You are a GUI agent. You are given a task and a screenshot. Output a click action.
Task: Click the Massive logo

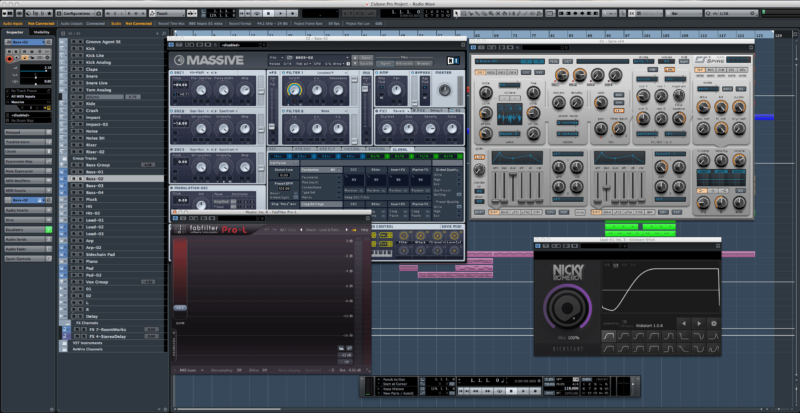pos(212,59)
